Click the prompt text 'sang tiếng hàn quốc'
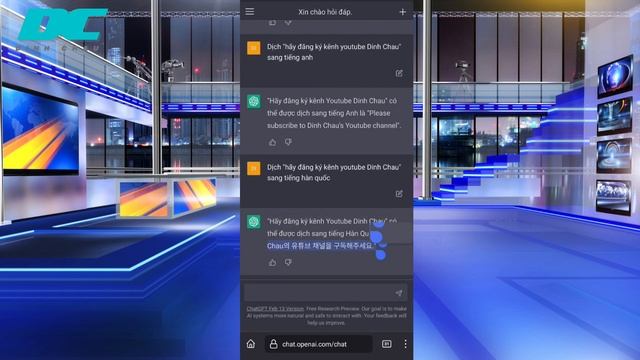The image size is (640, 360). point(298,178)
